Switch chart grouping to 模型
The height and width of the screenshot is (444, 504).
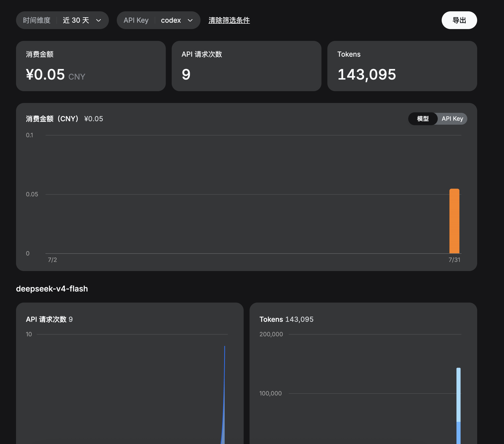point(423,119)
